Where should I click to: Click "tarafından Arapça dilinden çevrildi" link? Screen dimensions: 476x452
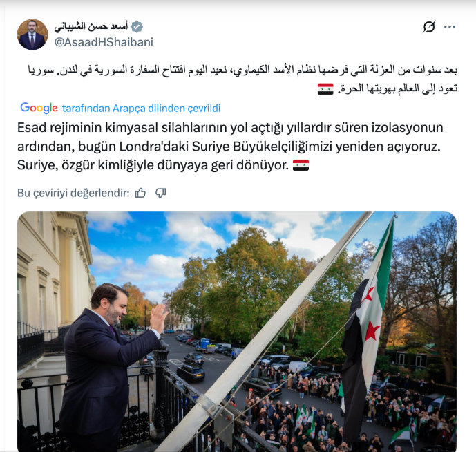tap(142, 108)
